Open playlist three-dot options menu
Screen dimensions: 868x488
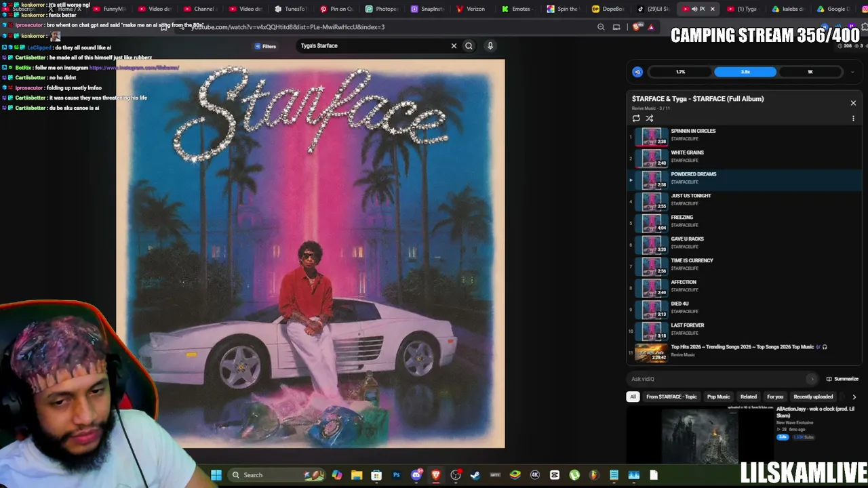pos(853,119)
